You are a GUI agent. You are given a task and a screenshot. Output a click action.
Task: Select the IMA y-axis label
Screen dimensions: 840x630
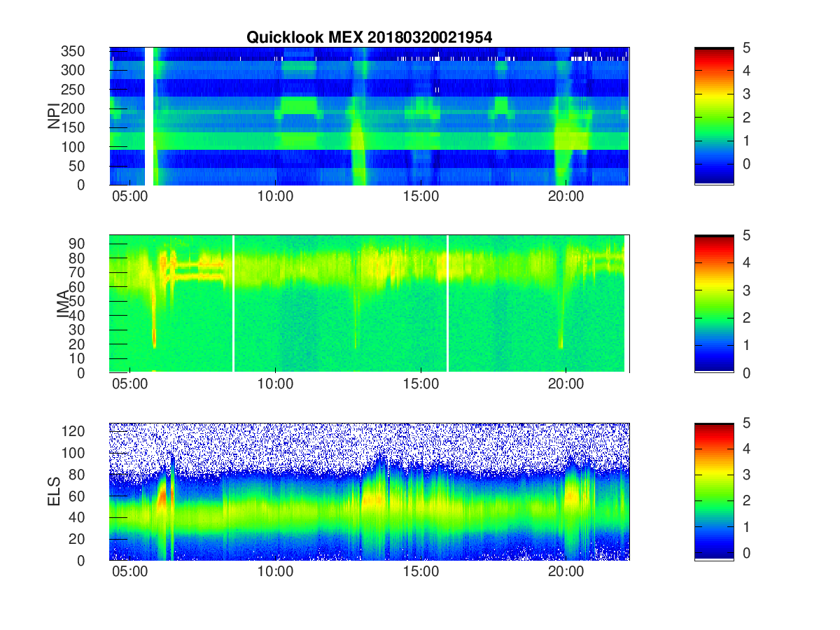pyautogui.click(x=64, y=304)
